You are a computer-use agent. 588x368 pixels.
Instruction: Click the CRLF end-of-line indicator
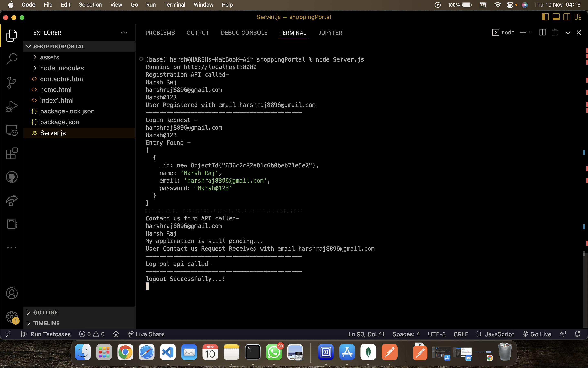click(x=461, y=334)
